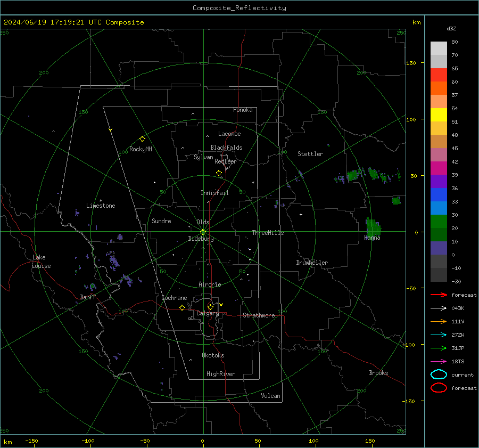Click the red forecast ellipse icon
479x448 pixels.
tap(439, 388)
